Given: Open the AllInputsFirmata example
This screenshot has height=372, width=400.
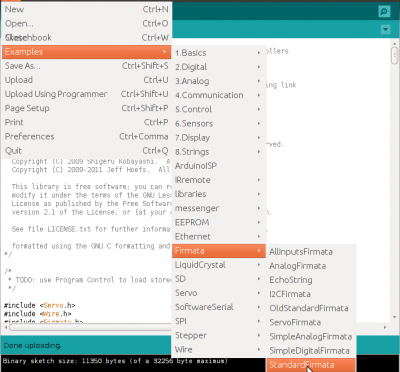Looking at the screenshot, I should [x=311, y=252].
